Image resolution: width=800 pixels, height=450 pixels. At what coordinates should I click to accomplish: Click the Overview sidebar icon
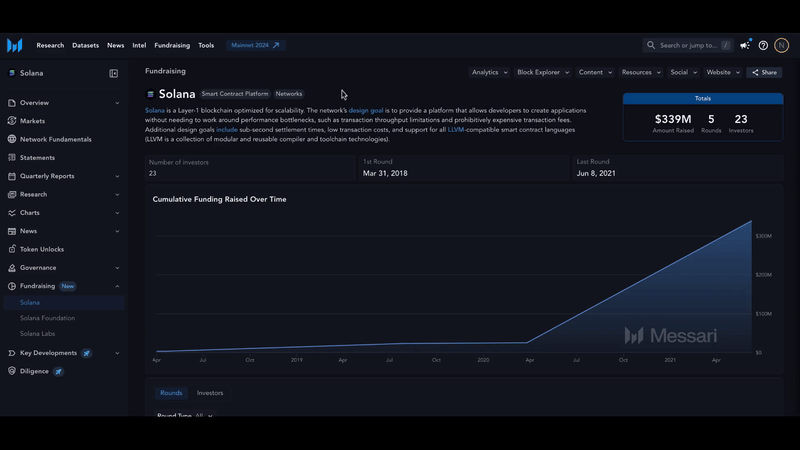coord(12,103)
